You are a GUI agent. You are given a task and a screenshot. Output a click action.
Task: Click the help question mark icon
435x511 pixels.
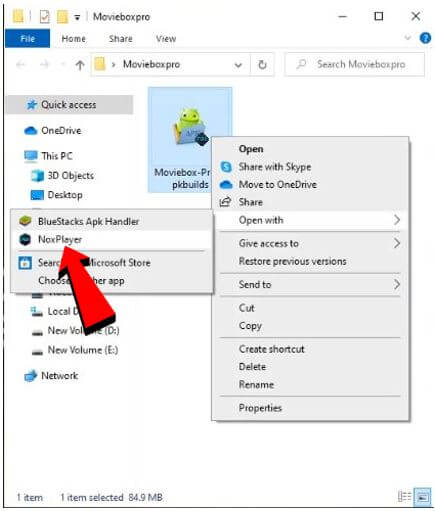coord(425,38)
